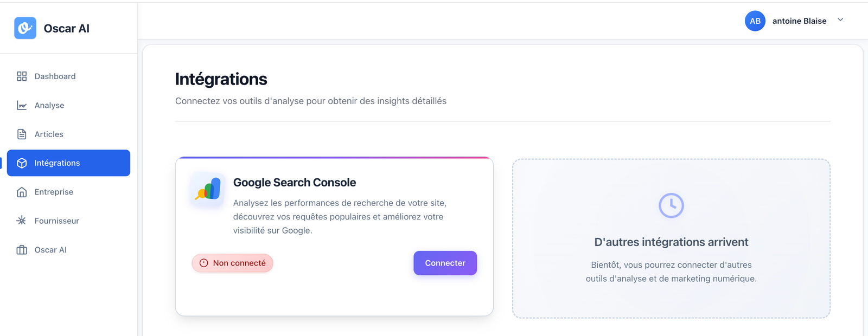Open the AB user avatar
Screen dimensions: 868x336
point(755,21)
